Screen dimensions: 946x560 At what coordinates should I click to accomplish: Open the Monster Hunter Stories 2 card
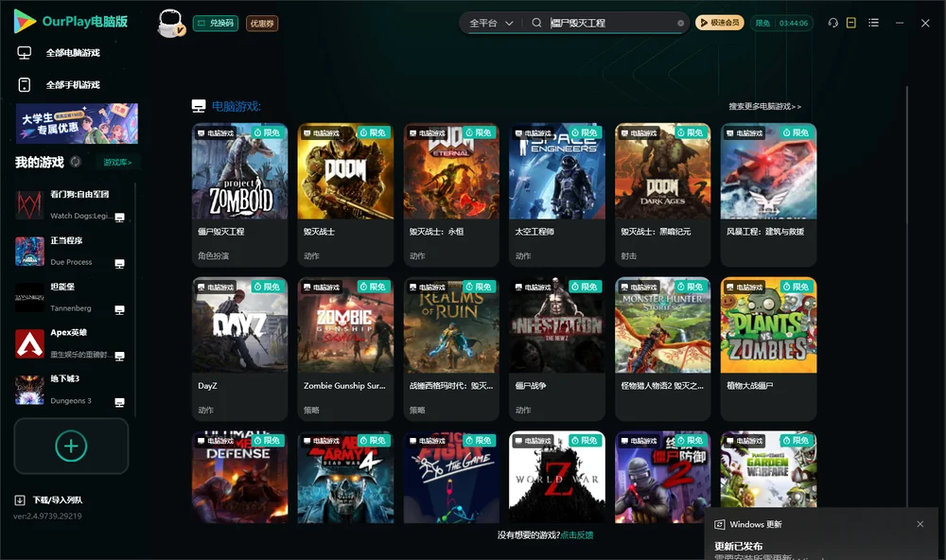pyautogui.click(x=662, y=349)
